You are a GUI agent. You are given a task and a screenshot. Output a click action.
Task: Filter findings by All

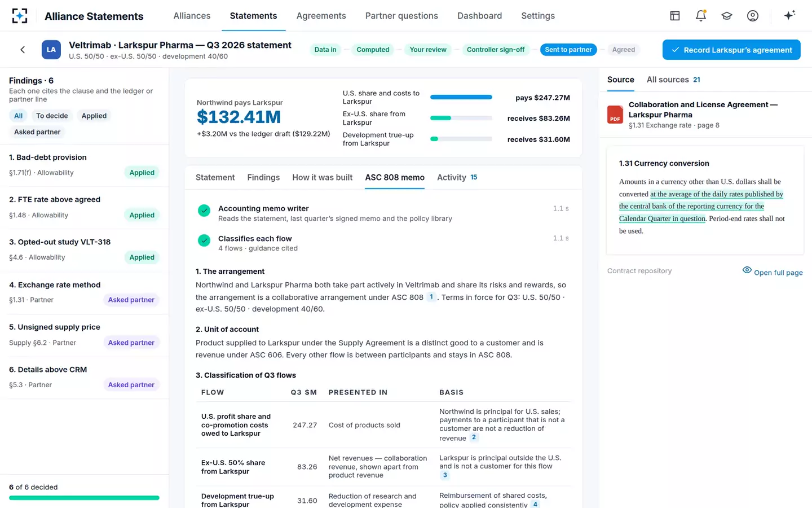pyautogui.click(x=19, y=116)
